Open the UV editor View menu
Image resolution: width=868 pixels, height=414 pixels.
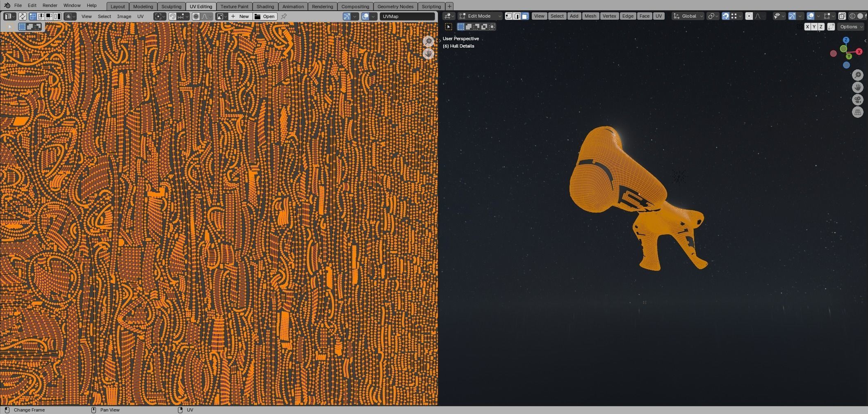[87, 16]
